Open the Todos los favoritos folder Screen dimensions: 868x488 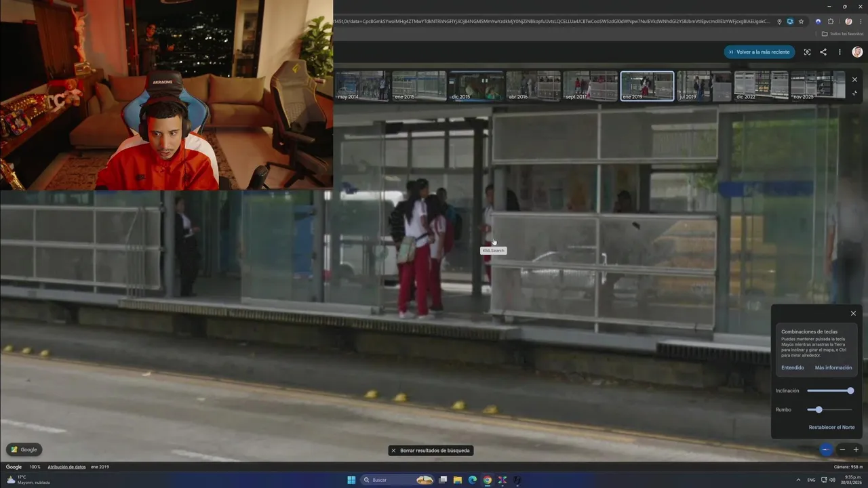point(843,34)
